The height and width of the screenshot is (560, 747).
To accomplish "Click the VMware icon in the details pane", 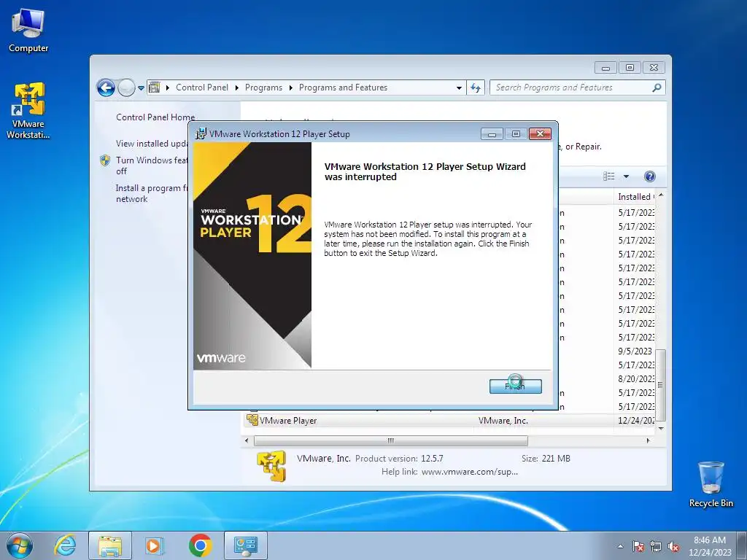I will (x=271, y=466).
